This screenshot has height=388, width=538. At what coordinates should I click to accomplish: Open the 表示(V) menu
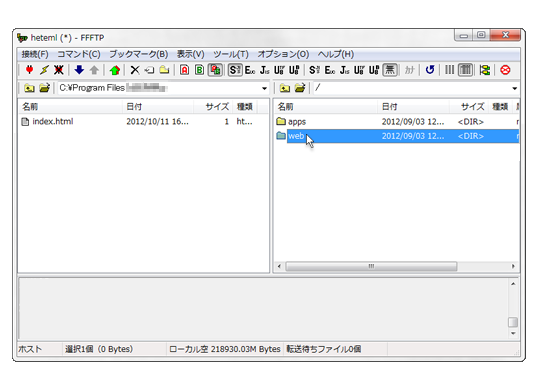(x=190, y=54)
